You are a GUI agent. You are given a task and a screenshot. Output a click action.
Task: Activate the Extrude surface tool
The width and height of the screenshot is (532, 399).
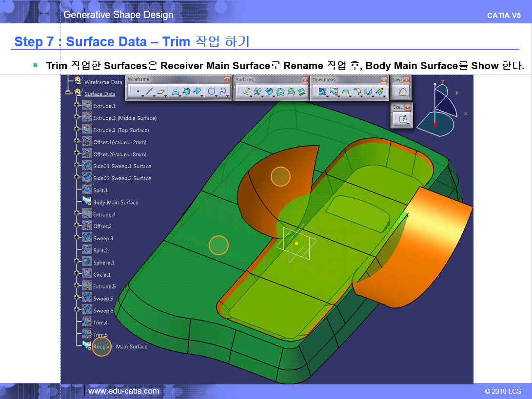click(x=245, y=91)
